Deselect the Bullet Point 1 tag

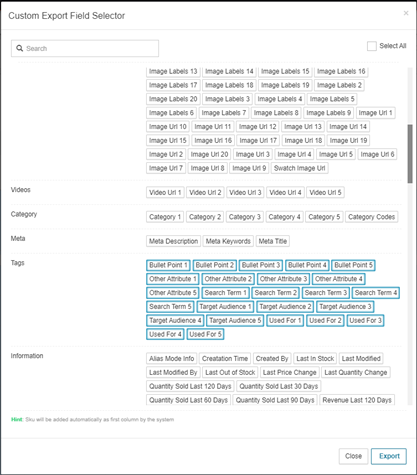[168, 265]
